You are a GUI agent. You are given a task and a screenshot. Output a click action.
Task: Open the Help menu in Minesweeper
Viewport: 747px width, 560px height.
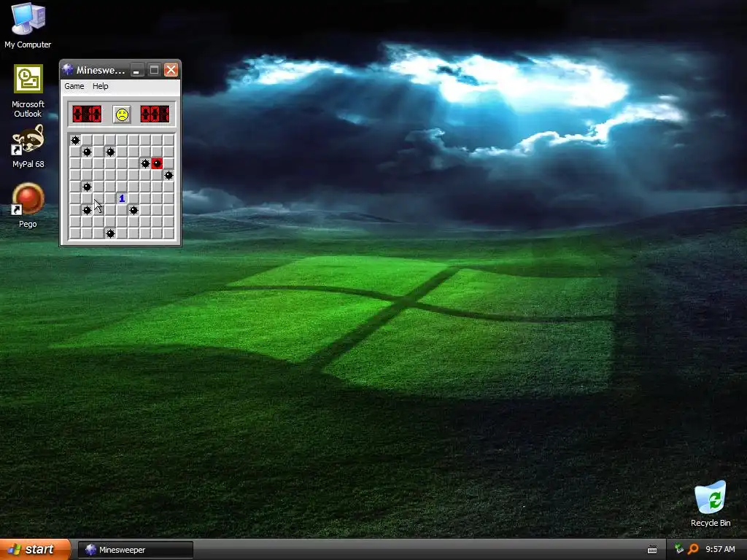101,86
